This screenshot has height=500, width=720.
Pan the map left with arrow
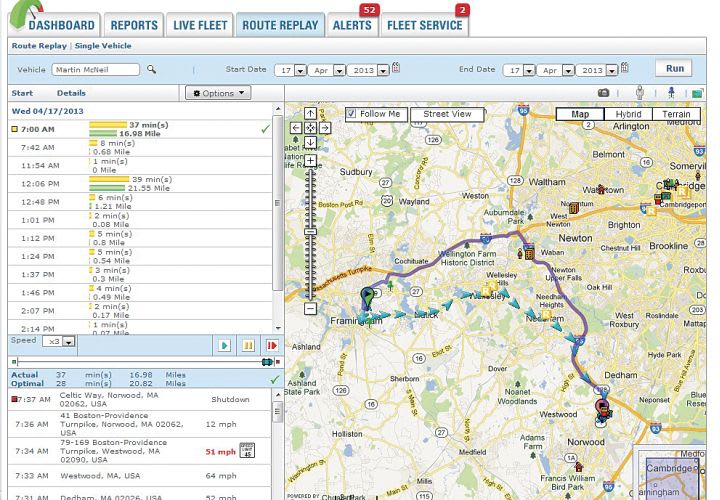[296, 128]
